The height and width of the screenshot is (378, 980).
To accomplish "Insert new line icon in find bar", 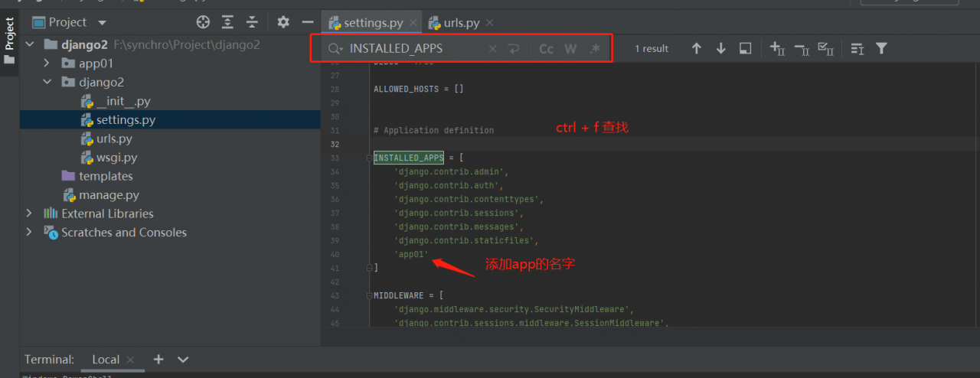I will click(514, 48).
